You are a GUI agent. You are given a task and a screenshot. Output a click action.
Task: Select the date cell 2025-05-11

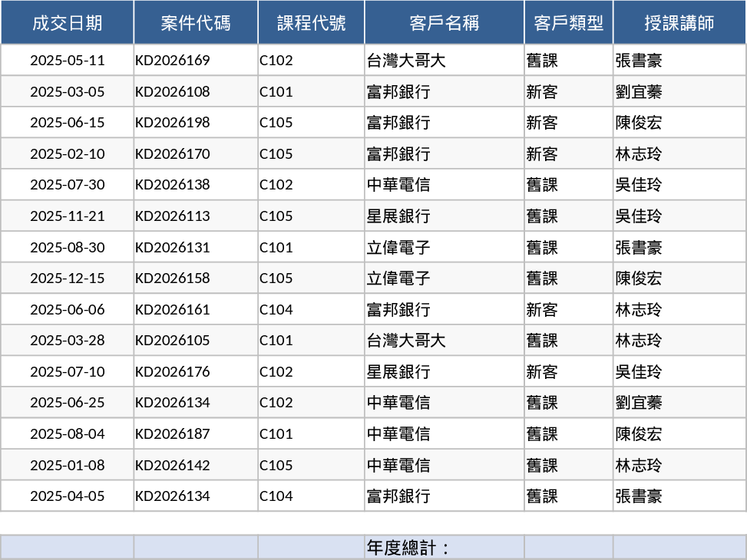(x=67, y=61)
